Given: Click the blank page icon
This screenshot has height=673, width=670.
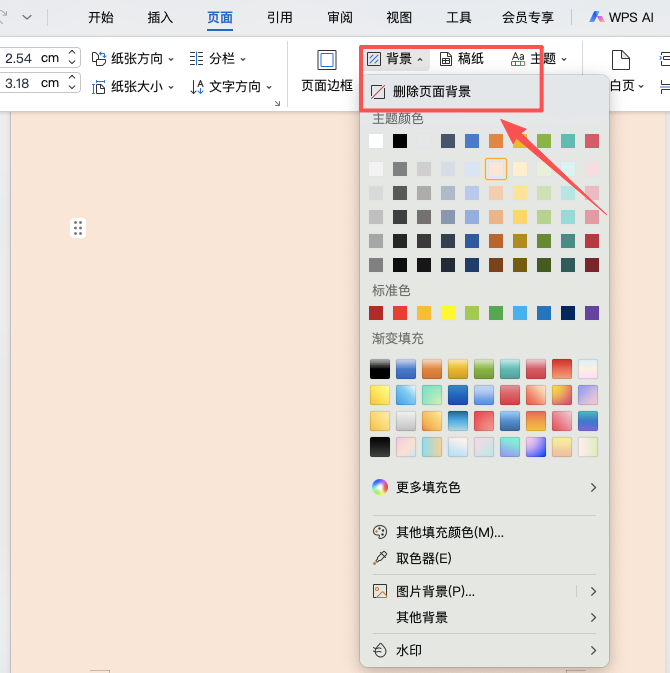Looking at the screenshot, I should 621,60.
